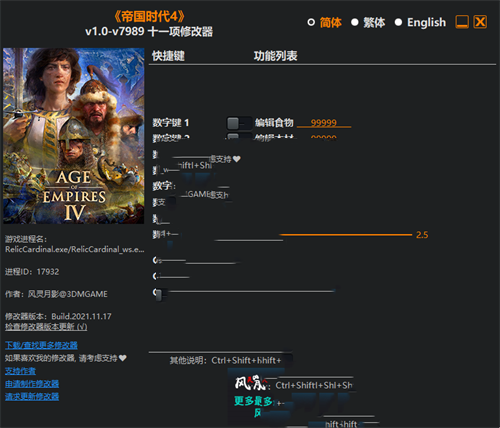The width and height of the screenshot is (500, 428).
Task: Click the 进程ID: 17932 text
Action: click(32, 272)
